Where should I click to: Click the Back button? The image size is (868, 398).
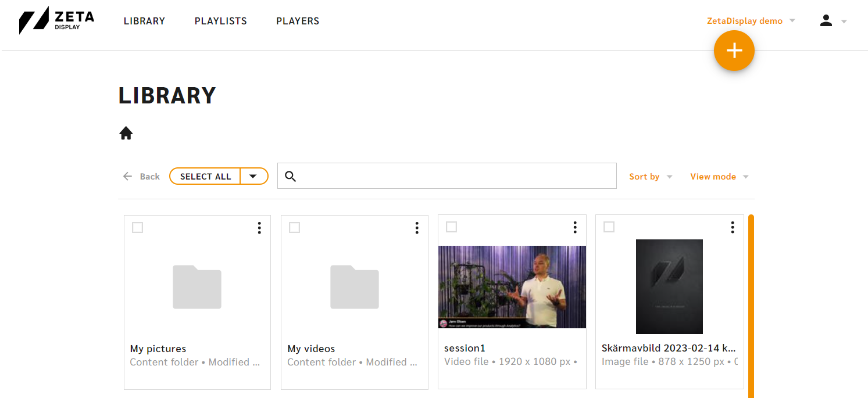point(141,177)
